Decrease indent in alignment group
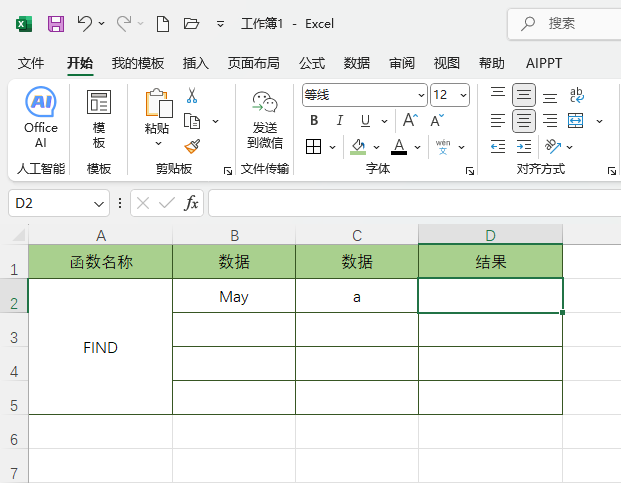This screenshot has height=483, width=621. pyautogui.click(x=498, y=147)
